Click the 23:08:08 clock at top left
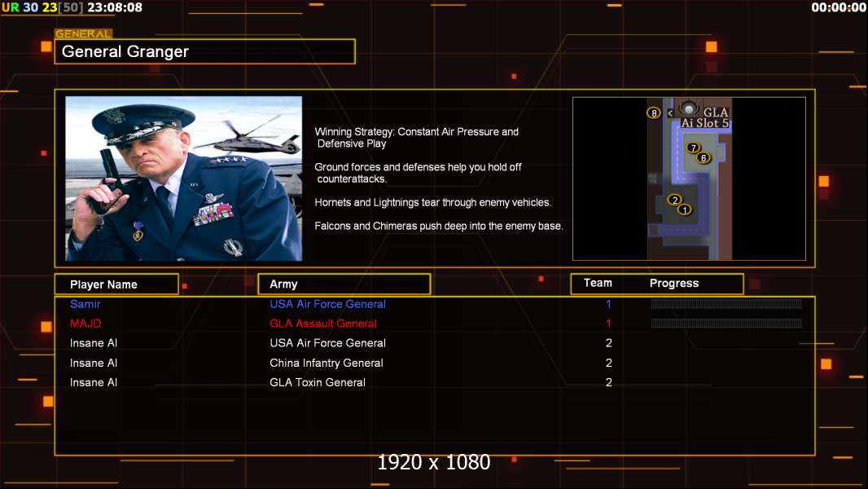 pyautogui.click(x=115, y=7)
